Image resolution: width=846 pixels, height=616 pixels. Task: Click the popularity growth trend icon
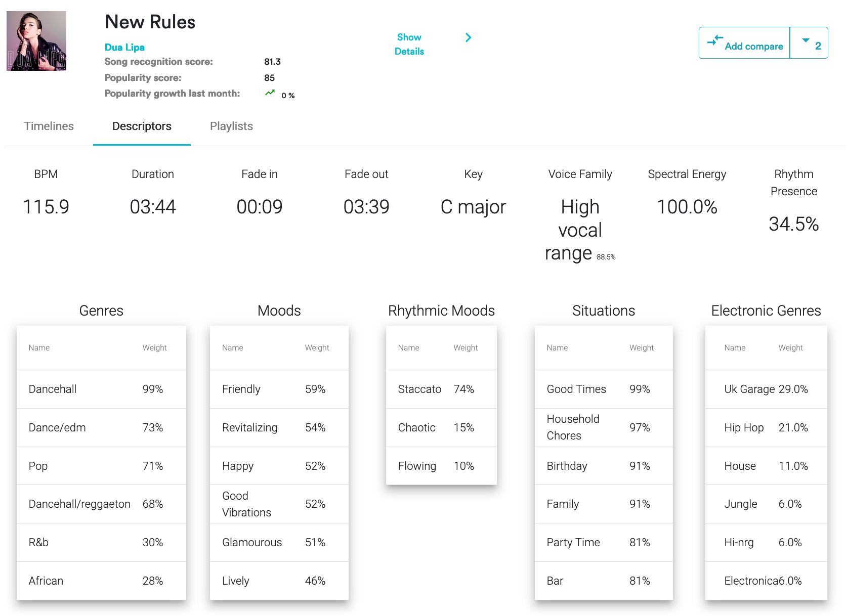(270, 93)
